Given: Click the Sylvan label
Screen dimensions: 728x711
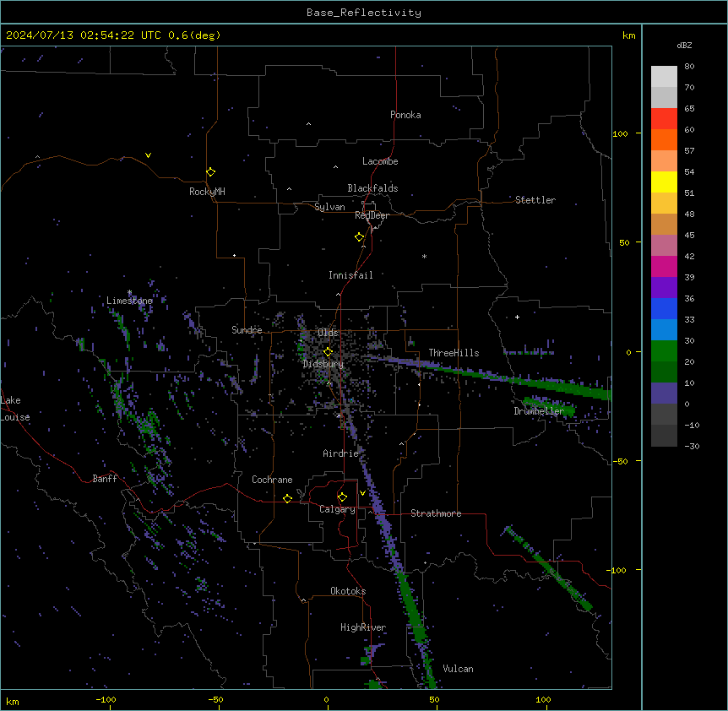Looking at the screenshot, I should pyautogui.click(x=329, y=207).
